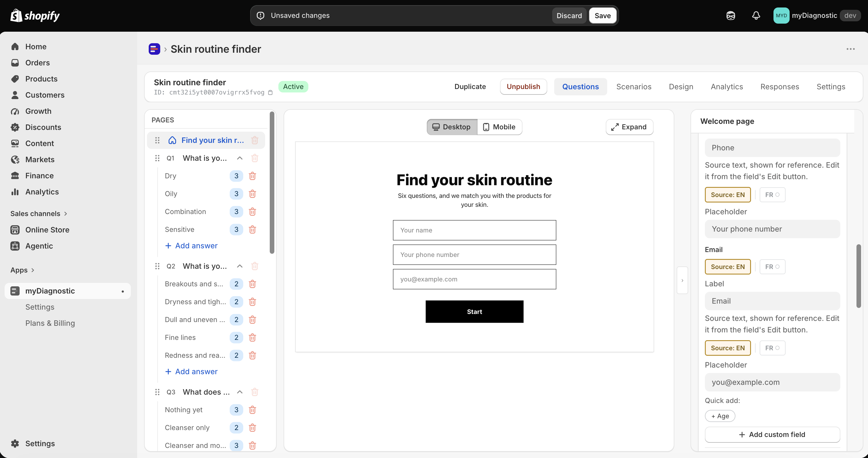Delete the Oily answer with its trash icon
Viewport: 868px width, 458px height.
tap(252, 194)
